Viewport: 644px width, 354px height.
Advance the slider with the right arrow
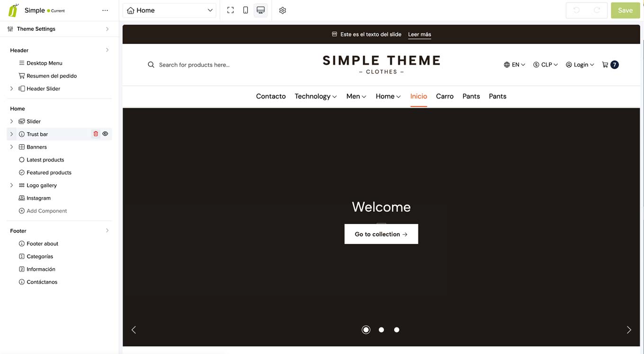pyautogui.click(x=629, y=329)
